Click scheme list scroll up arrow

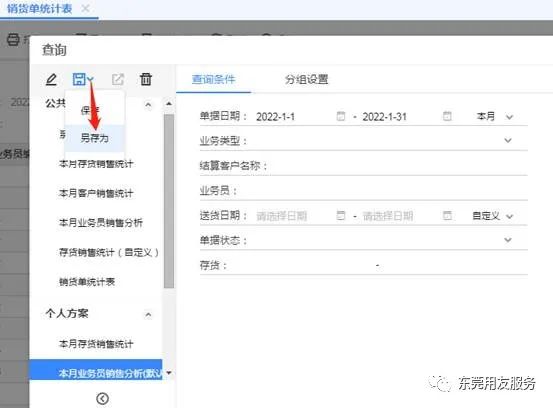[x=169, y=104]
